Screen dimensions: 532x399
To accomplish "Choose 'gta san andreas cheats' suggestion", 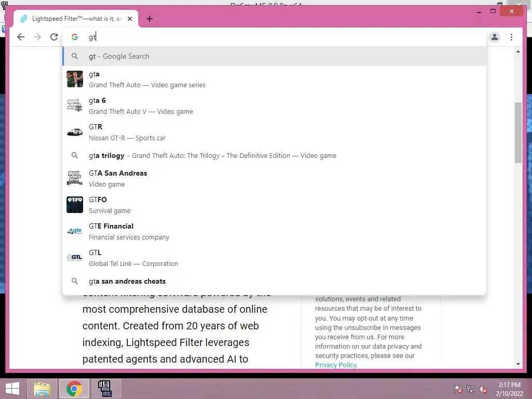I will (x=274, y=281).
